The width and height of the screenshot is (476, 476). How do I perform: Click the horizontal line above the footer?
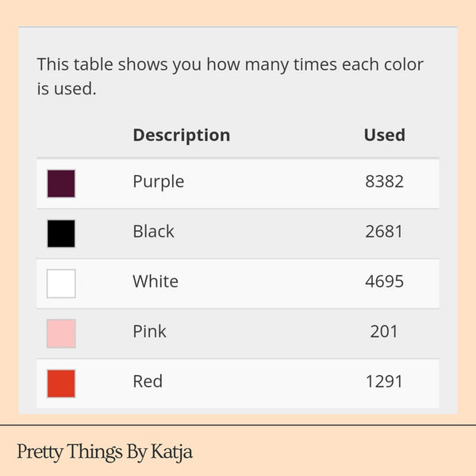click(238, 425)
